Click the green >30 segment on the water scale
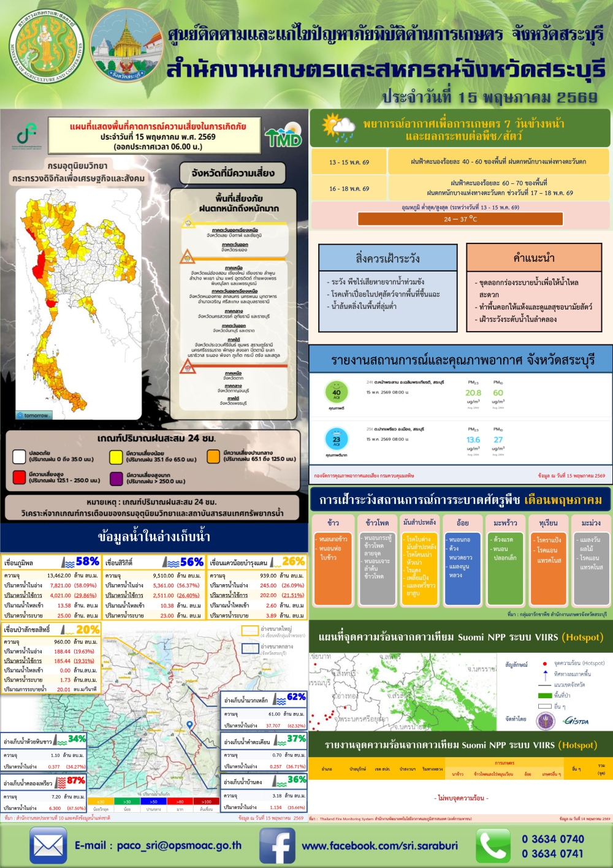 click(x=127, y=801)
